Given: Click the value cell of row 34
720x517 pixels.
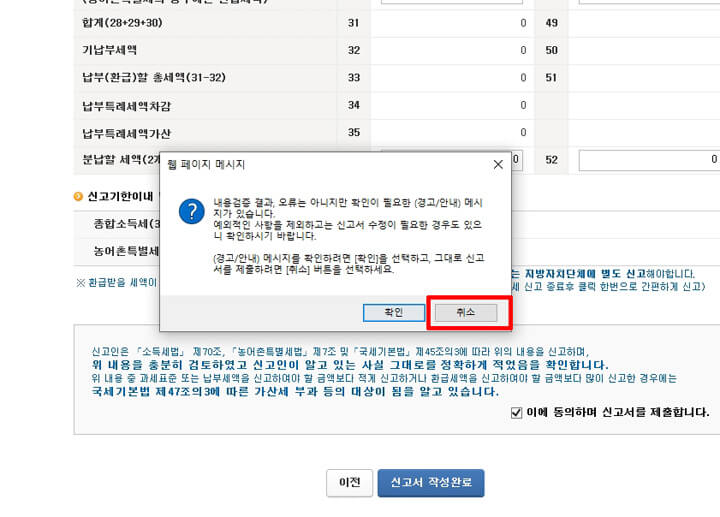Looking at the screenshot, I should tap(452, 105).
